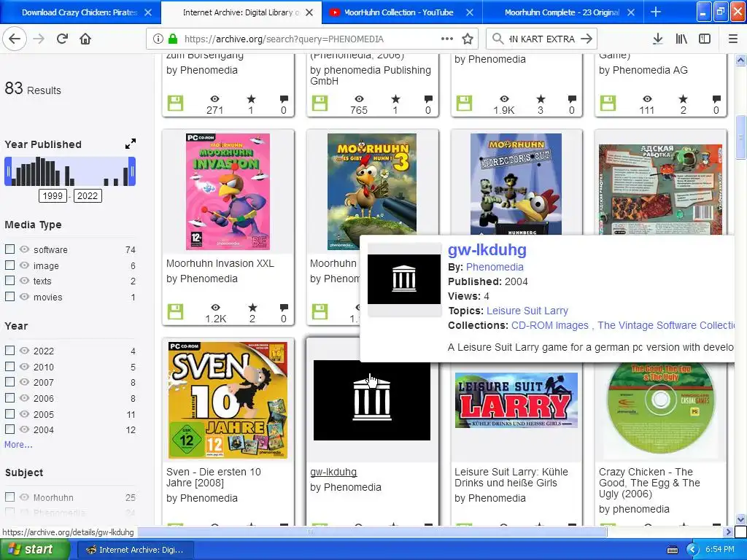
Task: Expand more year options via More...
Action: [18, 444]
